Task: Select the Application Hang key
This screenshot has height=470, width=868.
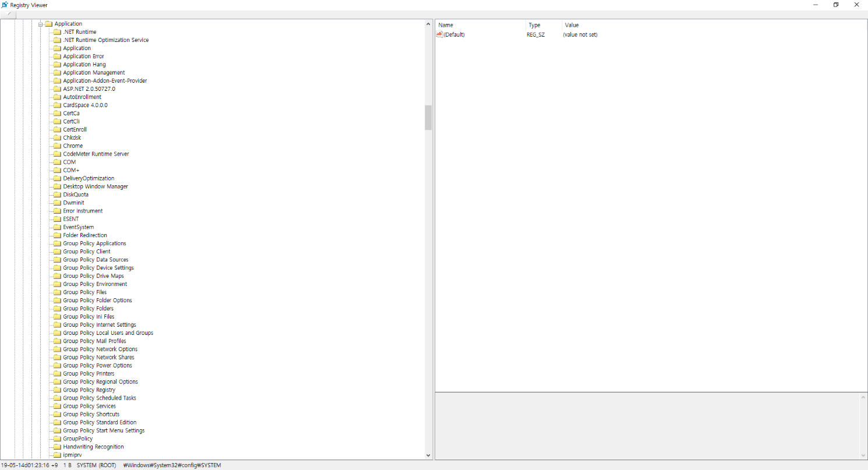Action: point(84,65)
